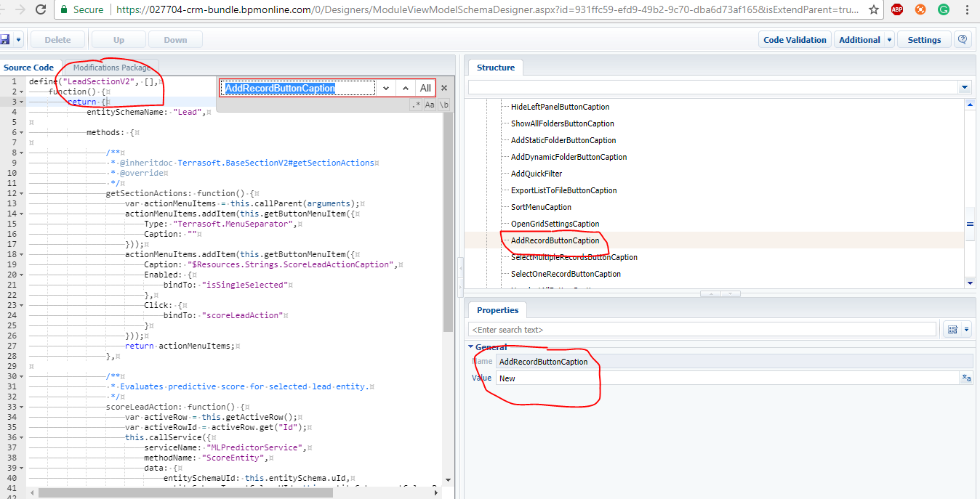The width and height of the screenshot is (980, 499).
Task: Open the help question mark icon
Action: [963, 39]
